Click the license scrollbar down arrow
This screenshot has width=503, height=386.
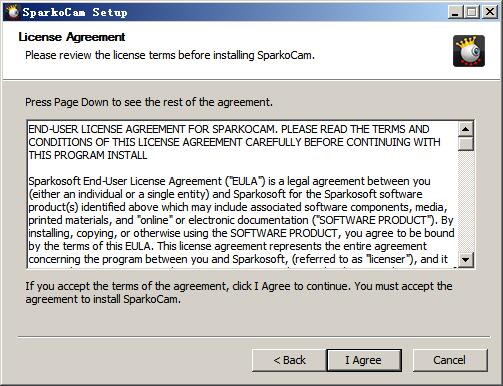point(466,259)
